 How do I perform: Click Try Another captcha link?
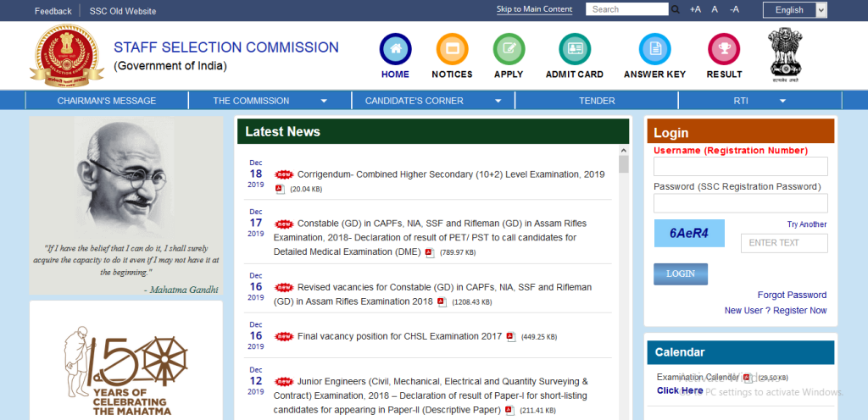click(806, 224)
